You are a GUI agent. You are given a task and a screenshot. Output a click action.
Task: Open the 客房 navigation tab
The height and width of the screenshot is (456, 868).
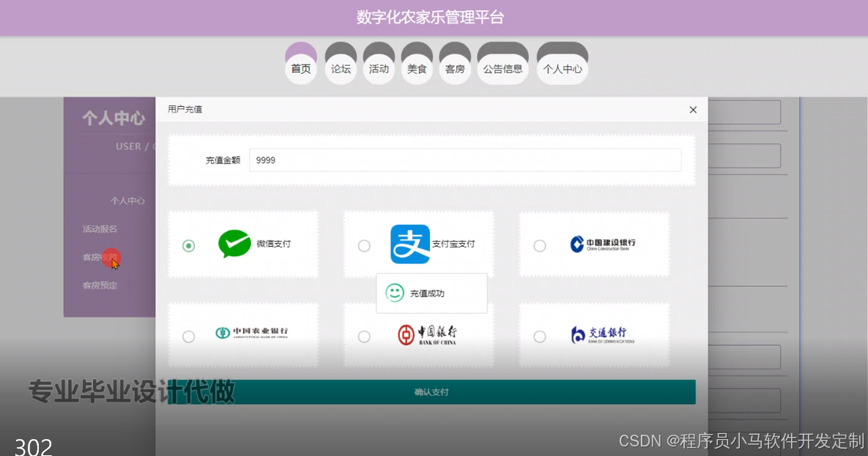point(455,69)
